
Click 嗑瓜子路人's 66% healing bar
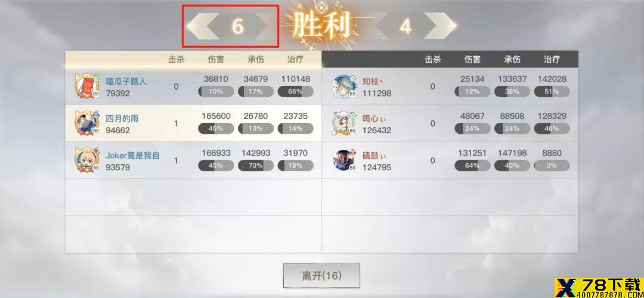pyautogui.click(x=295, y=91)
